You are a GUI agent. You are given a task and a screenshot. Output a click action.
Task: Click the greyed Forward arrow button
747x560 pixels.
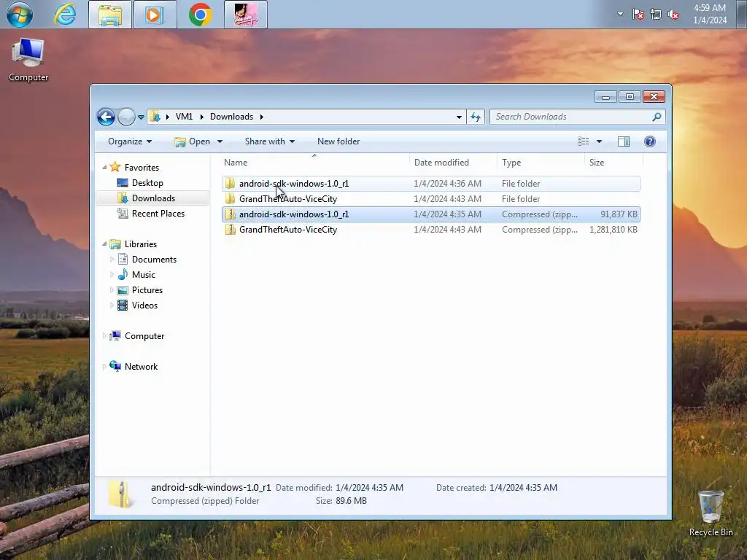point(126,117)
